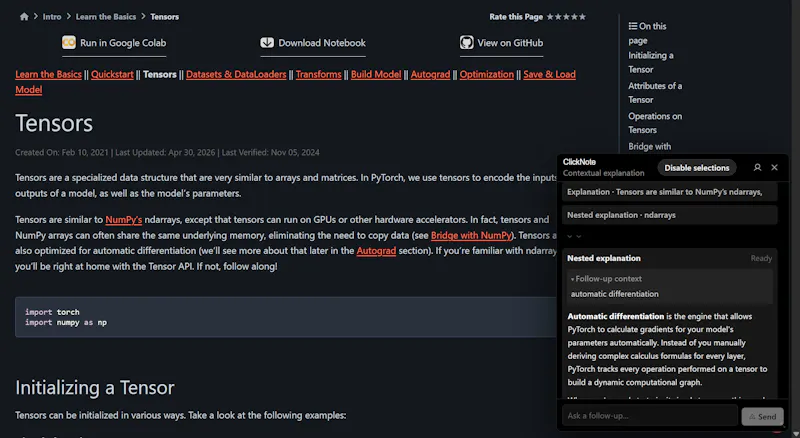Viewport: 800px width, 438px height.
Task: Follow the Bridge with NumPy paragraph link
Action: (471, 235)
